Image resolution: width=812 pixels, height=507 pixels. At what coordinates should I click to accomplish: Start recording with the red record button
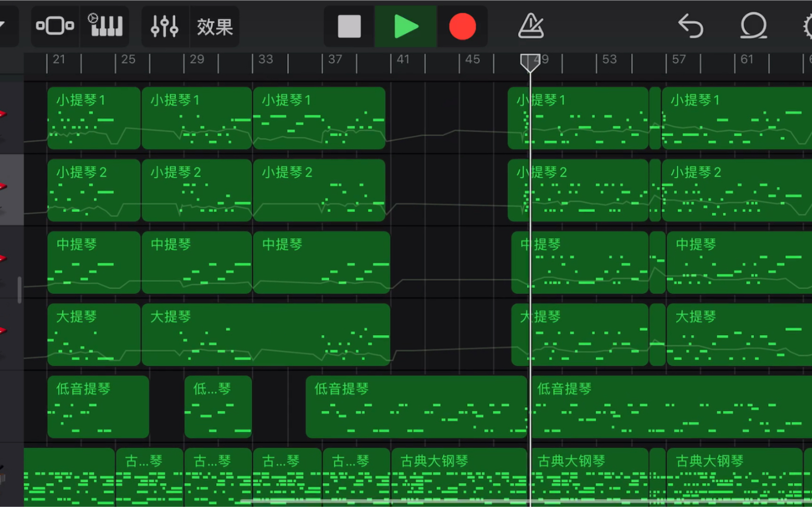pos(462,26)
